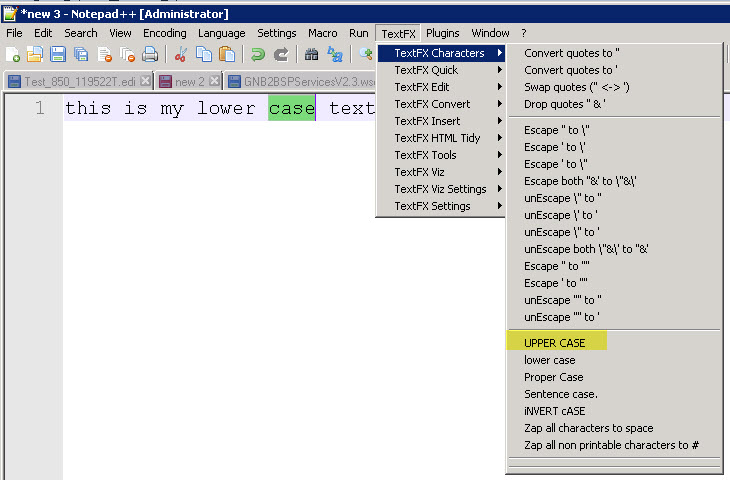Open the Search menu
The height and width of the screenshot is (480, 730).
click(x=81, y=33)
